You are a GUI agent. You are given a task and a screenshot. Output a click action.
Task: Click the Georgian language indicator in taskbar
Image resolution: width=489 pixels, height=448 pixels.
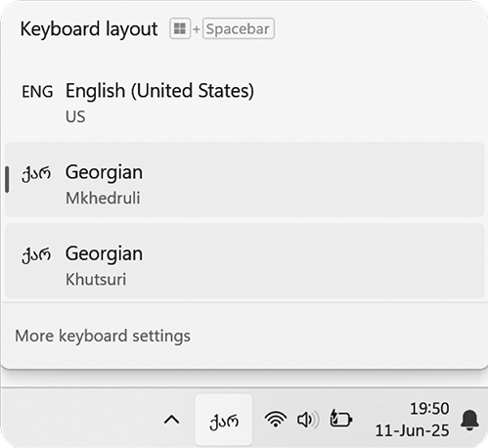pos(224,420)
